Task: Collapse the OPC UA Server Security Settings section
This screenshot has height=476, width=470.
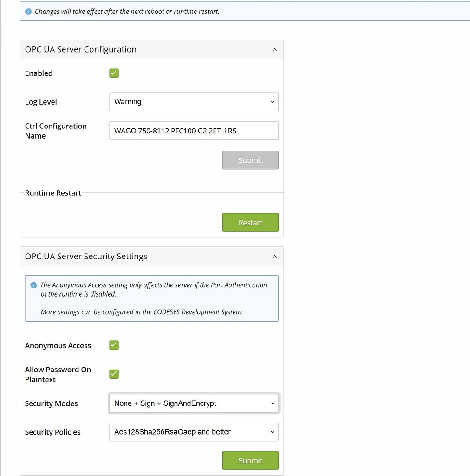Action: point(274,256)
